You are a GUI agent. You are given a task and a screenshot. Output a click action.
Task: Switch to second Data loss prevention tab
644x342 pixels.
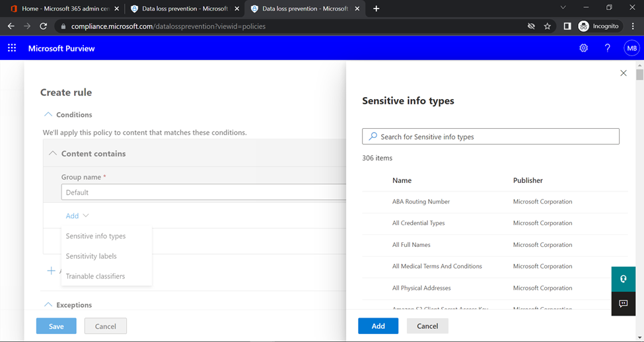click(304, 9)
